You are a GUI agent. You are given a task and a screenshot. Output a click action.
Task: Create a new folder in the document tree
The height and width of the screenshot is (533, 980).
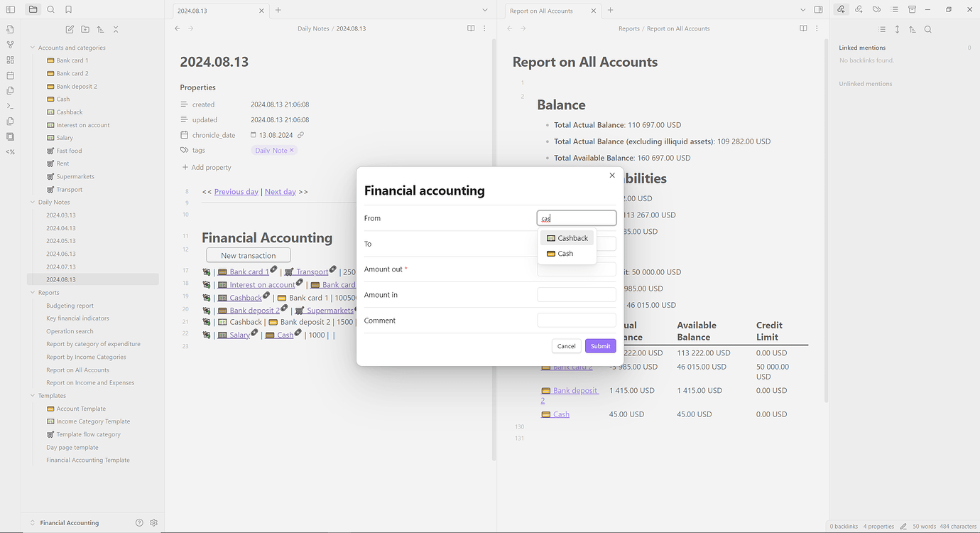85,29
